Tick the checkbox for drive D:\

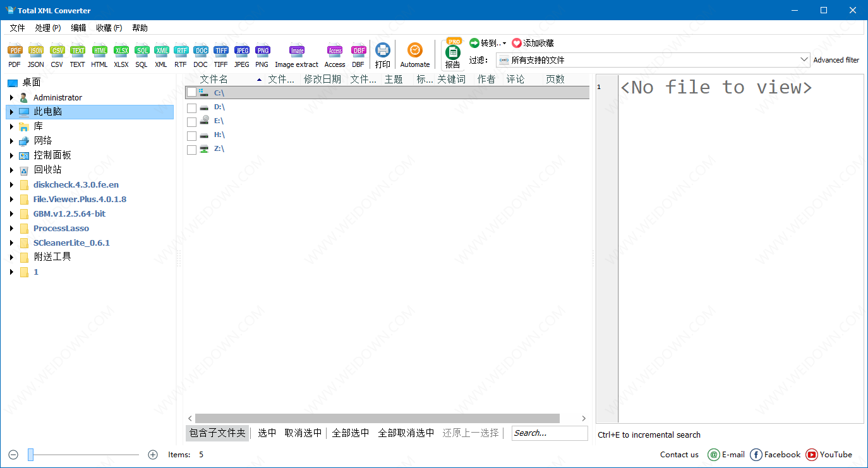coord(191,108)
